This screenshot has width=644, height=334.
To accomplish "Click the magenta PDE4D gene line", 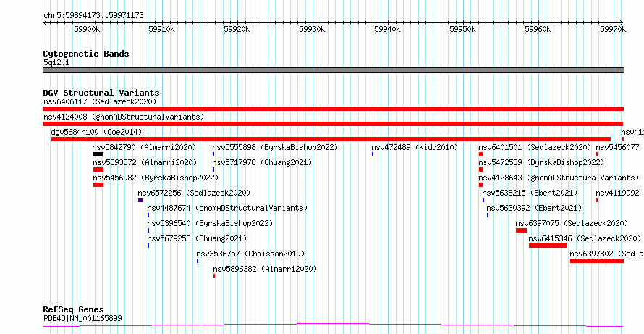I will [x=333, y=325].
